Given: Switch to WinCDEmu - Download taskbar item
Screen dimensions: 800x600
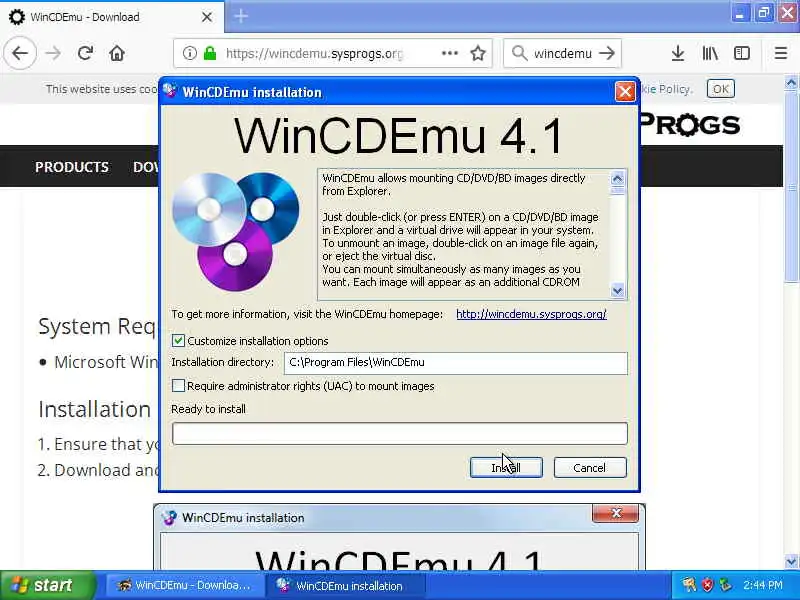Looking at the screenshot, I should (x=184, y=585).
